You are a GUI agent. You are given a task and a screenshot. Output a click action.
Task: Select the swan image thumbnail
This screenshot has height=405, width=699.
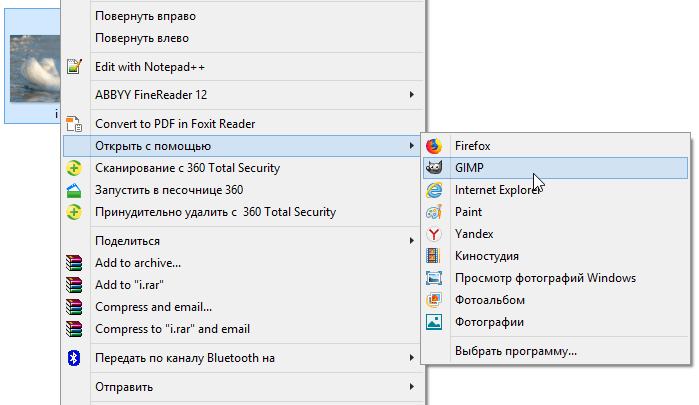[x=35, y=69]
